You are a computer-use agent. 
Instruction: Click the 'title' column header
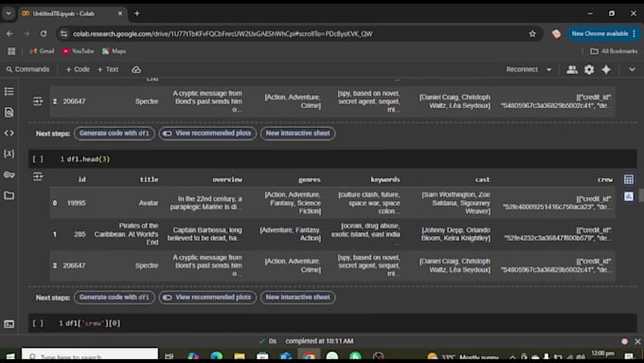tap(149, 179)
